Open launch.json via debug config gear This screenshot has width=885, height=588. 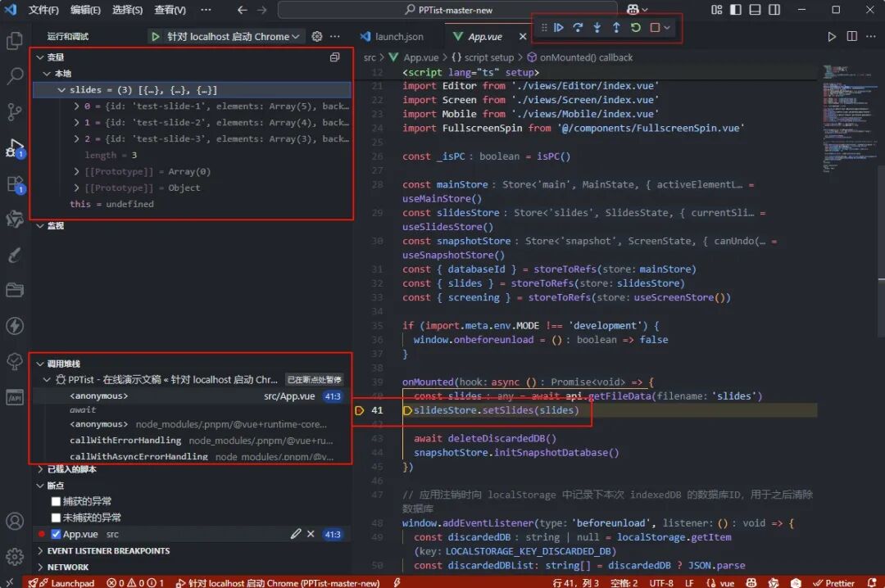pos(317,36)
